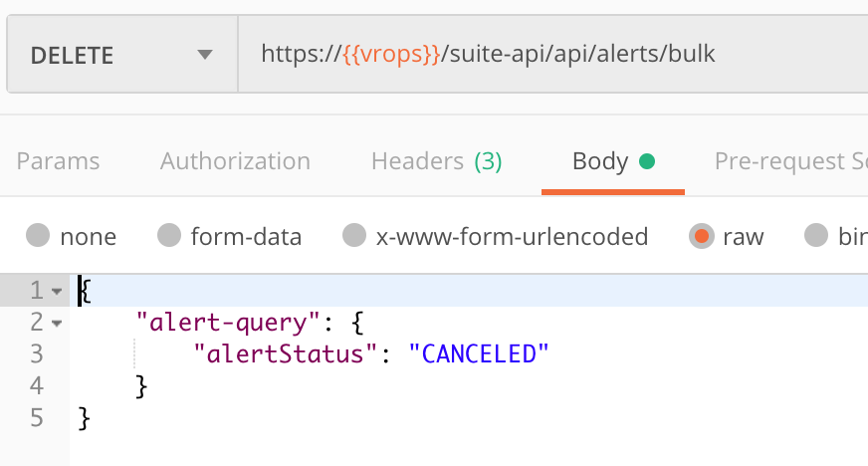868x466 pixels.
Task: Collapse the code fold on line 1
Action: pos(57,291)
